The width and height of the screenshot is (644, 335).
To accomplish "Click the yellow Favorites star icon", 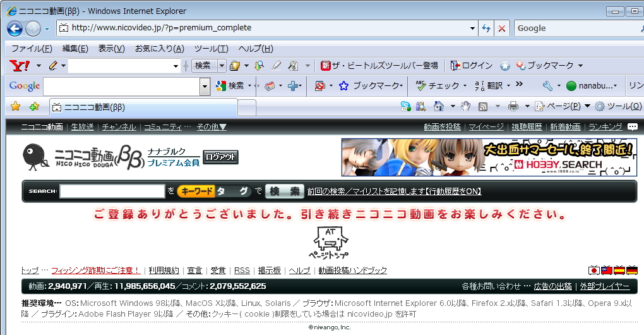I will [16, 106].
